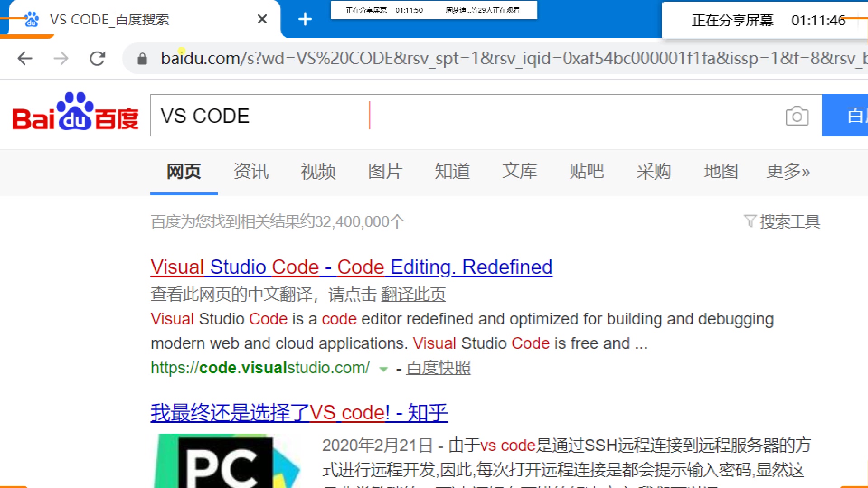Open a new browser tab
The width and height of the screenshot is (868, 488).
pyautogui.click(x=306, y=19)
